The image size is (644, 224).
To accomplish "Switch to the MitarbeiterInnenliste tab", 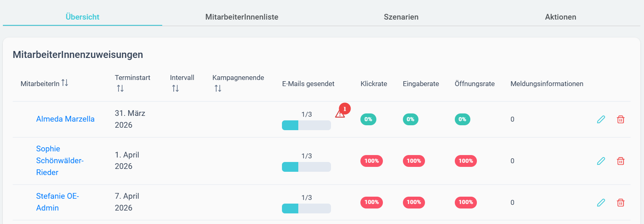I will pyautogui.click(x=242, y=17).
